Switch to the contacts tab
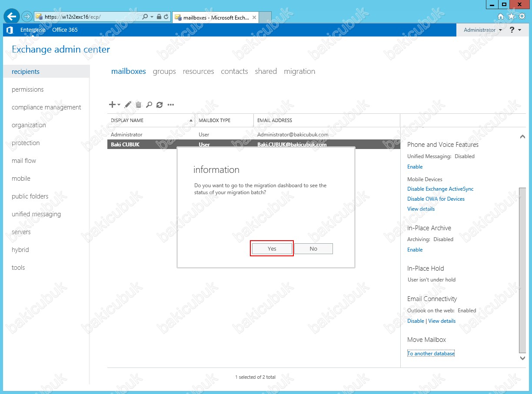 234,71
